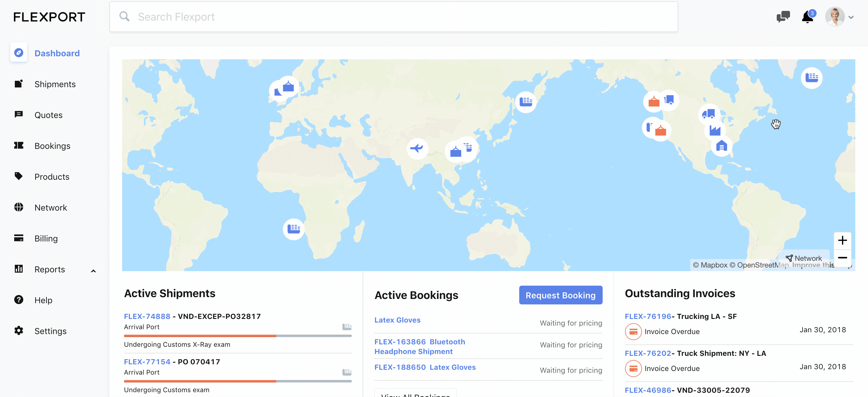The height and width of the screenshot is (397, 868).
Task: Open the Billing menu item
Action: tap(46, 238)
